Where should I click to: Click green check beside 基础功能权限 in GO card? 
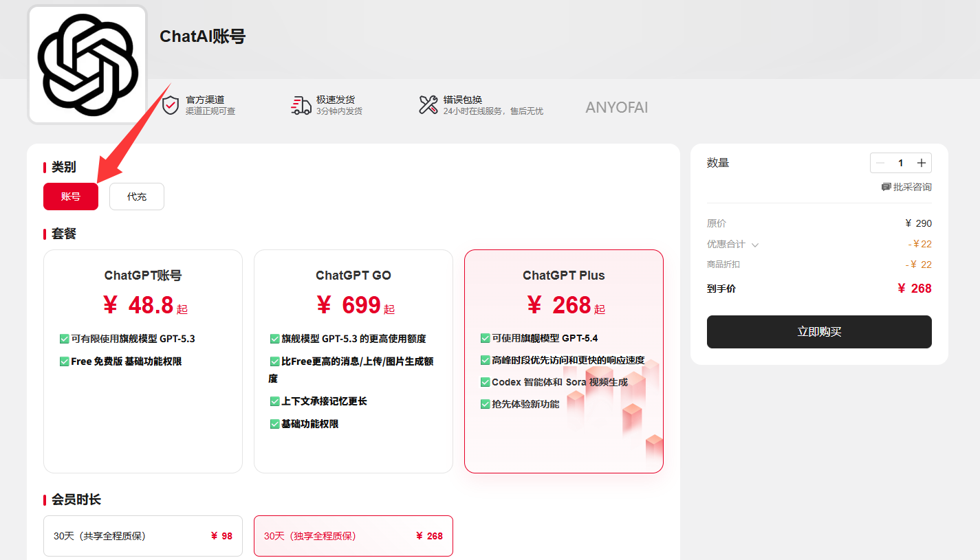pos(275,424)
